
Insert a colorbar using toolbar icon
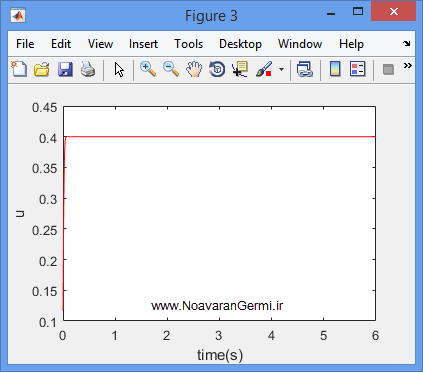click(x=335, y=69)
